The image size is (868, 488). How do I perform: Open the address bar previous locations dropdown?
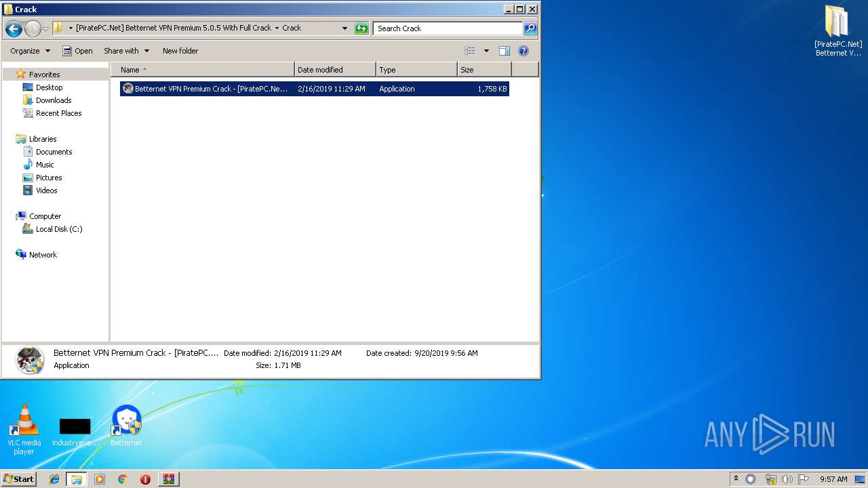tap(344, 28)
